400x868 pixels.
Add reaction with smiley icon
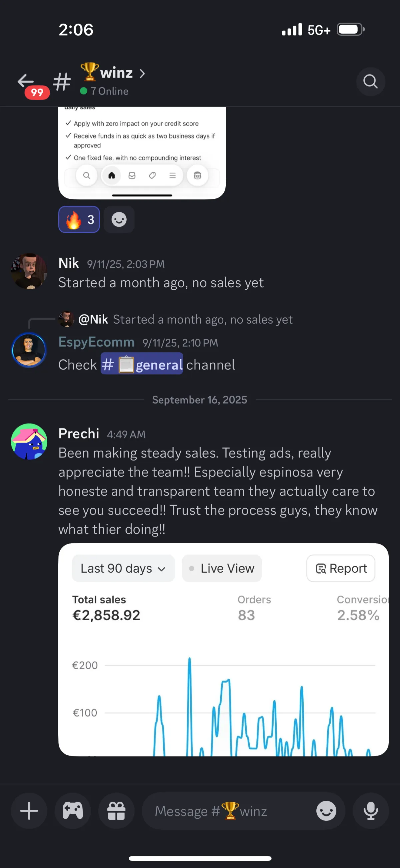click(x=119, y=220)
